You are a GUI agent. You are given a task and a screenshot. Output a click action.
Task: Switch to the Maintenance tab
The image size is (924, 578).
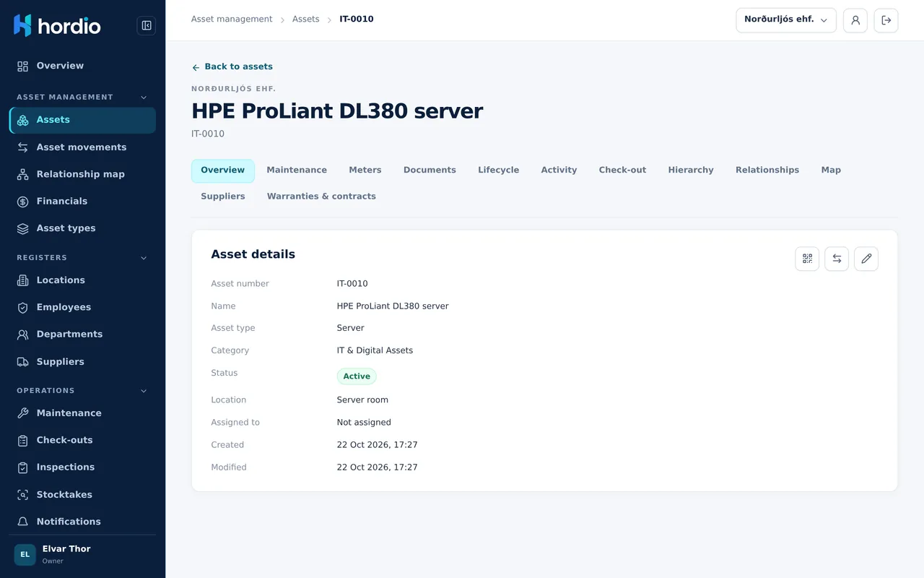click(x=297, y=171)
